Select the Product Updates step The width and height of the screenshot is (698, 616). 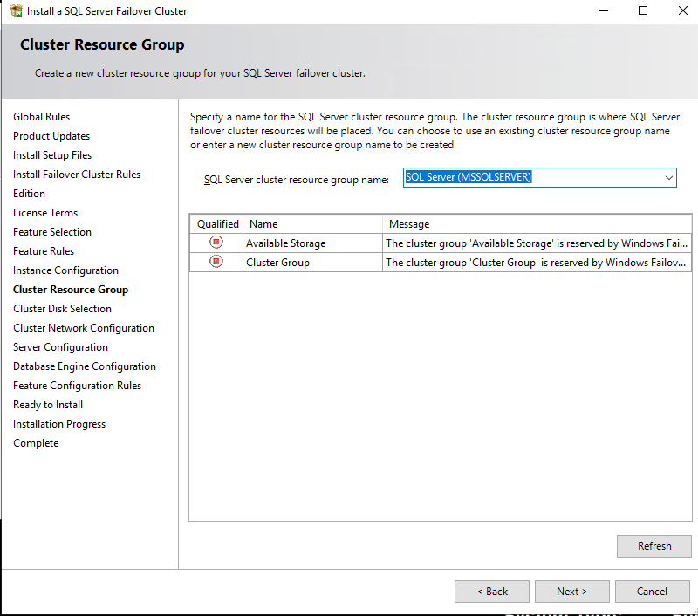tap(51, 136)
